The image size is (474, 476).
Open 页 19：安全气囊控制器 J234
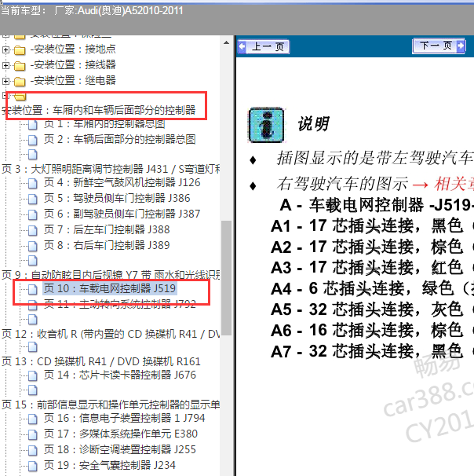tap(110, 465)
